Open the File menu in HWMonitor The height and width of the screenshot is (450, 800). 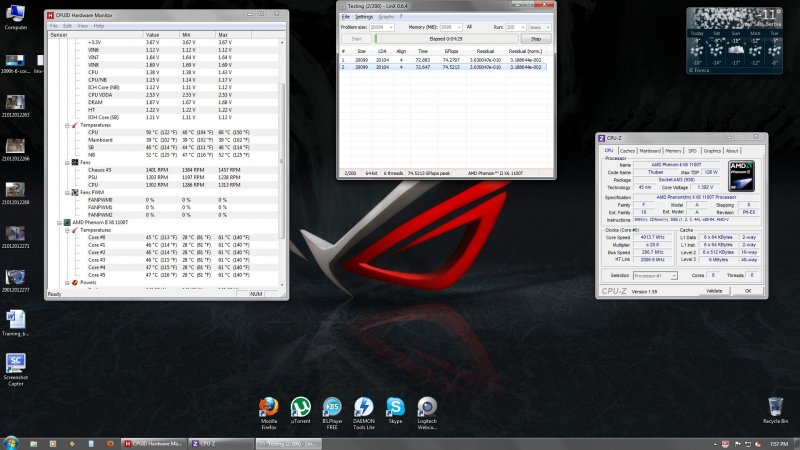click(54, 26)
